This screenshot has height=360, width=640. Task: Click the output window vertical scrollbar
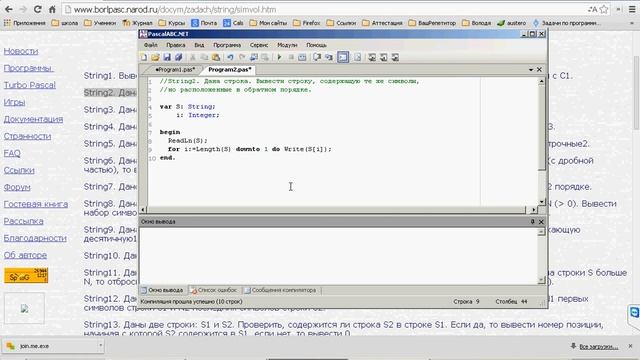pos(542,256)
